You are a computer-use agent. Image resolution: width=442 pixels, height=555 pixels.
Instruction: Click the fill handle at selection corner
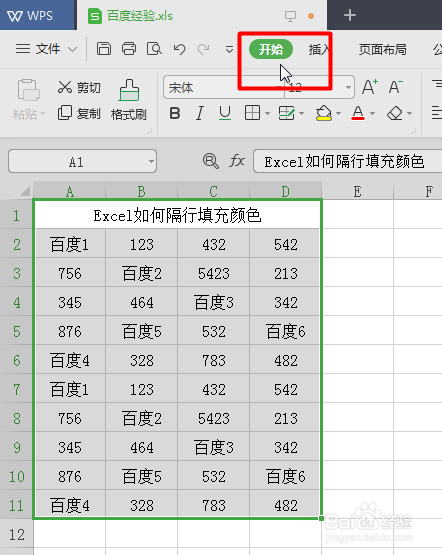[x=321, y=519]
